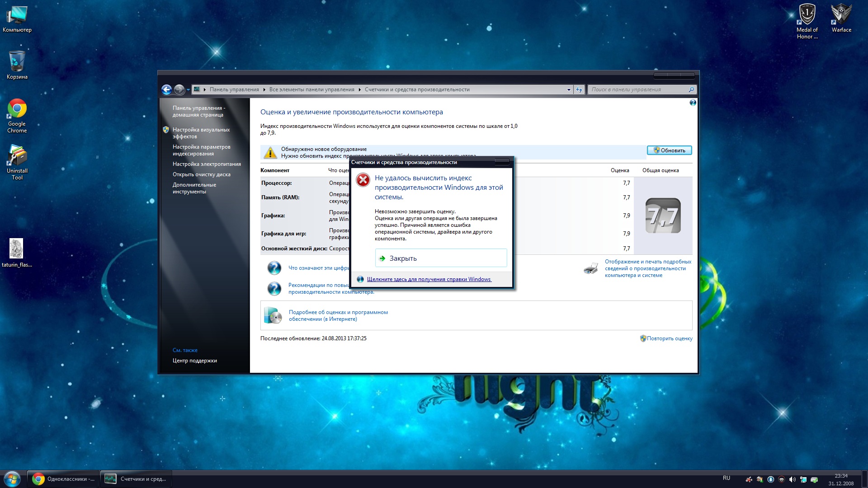The width and height of the screenshot is (868, 488).
Task: Open 'Настройка визуальных эффектов' sidebar link
Action: click(x=201, y=133)
